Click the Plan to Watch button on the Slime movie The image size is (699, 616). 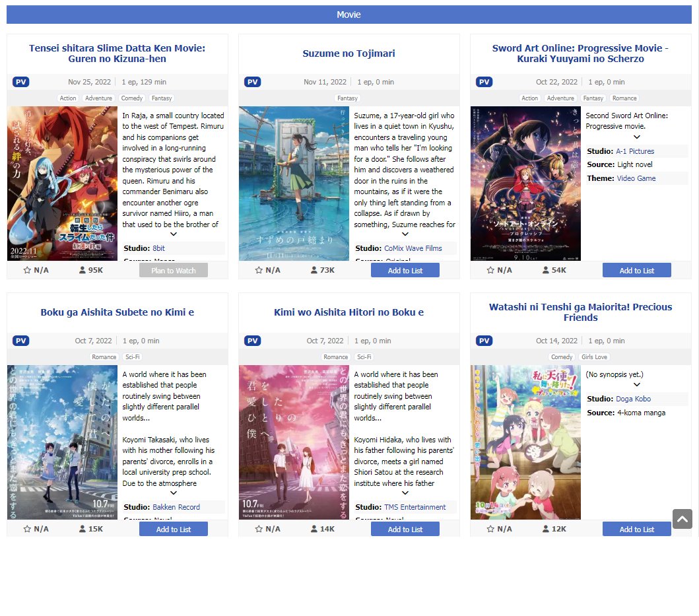[x=174, y=270]
